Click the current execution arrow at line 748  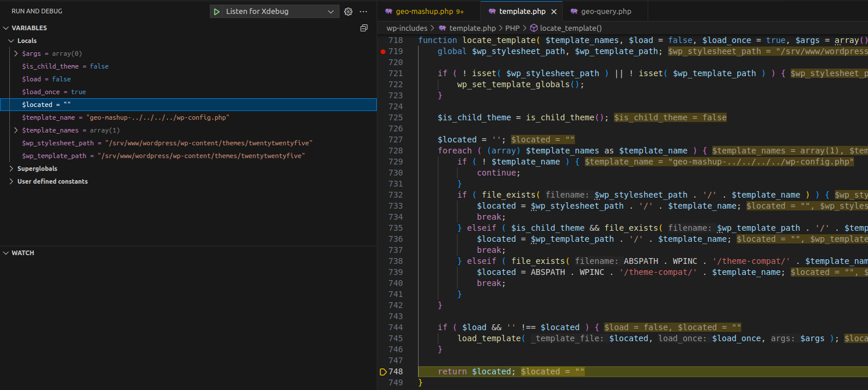tap(383, 371)
